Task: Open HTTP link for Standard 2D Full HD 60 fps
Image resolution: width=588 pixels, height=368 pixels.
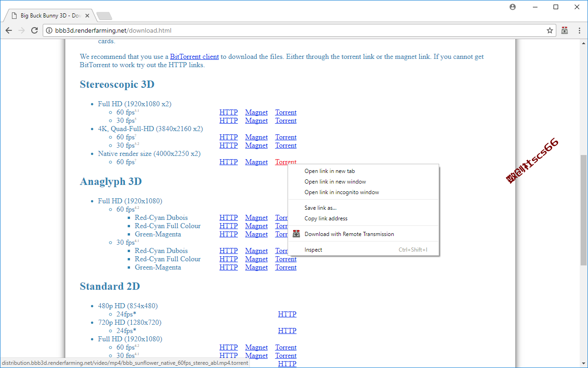Action: (x=228, y=347)
